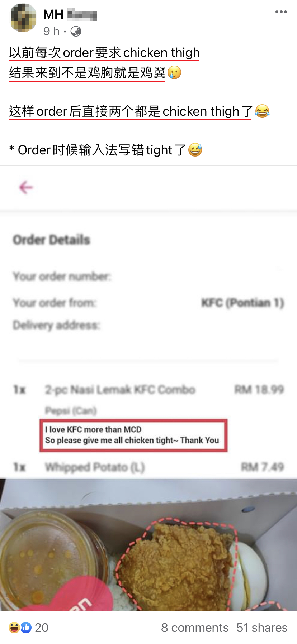
Task: Tap the public globe privacy icon
Action: 76,32
